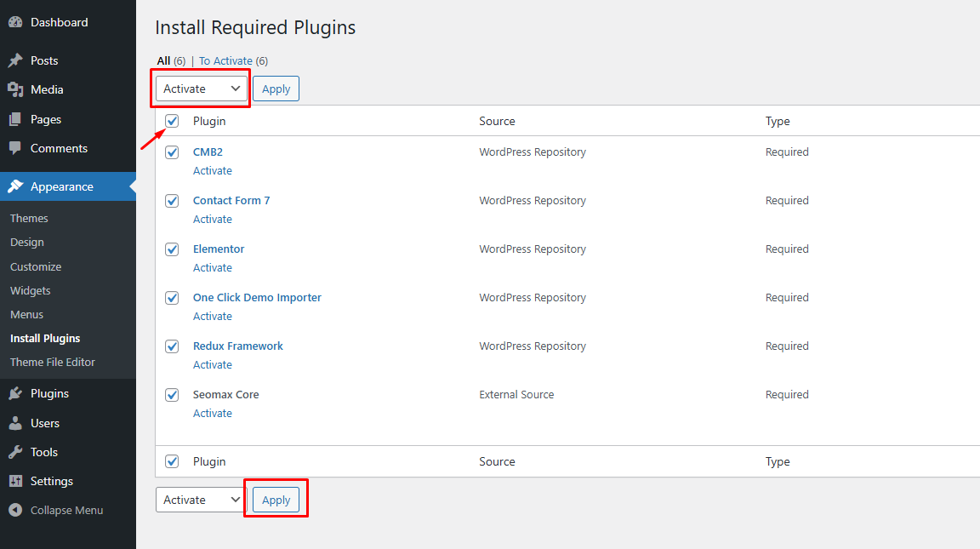Go to the Themes submenu
The width and height of the screenshot is (980, 549).
(29, 218)
